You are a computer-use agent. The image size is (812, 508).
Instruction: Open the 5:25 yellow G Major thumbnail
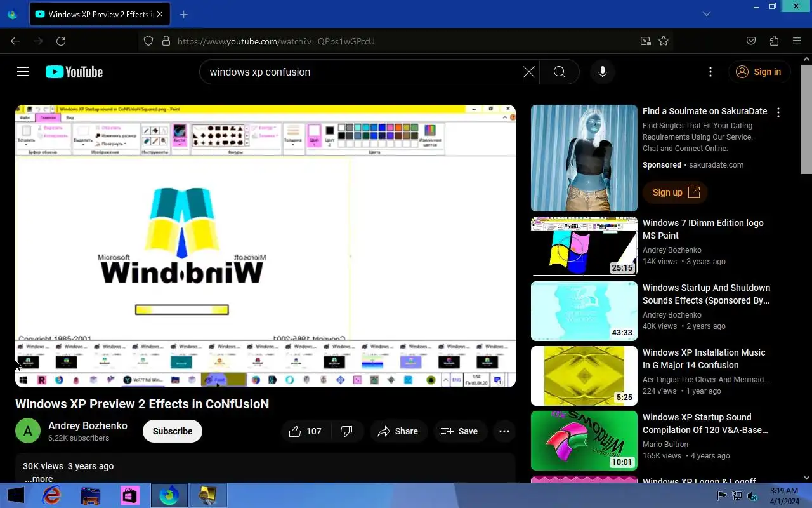point(584,376)
